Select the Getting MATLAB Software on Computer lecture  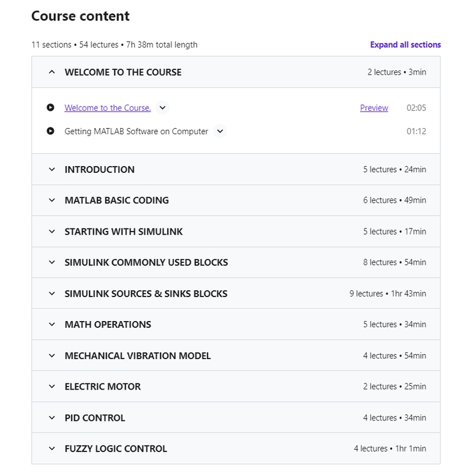[136, 131]
